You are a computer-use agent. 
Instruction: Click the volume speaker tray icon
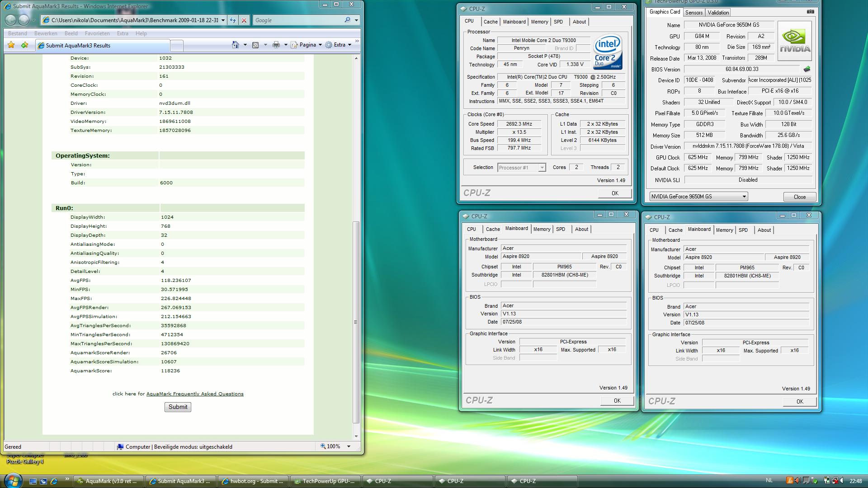pyautogui.click(x=842, y=481)
